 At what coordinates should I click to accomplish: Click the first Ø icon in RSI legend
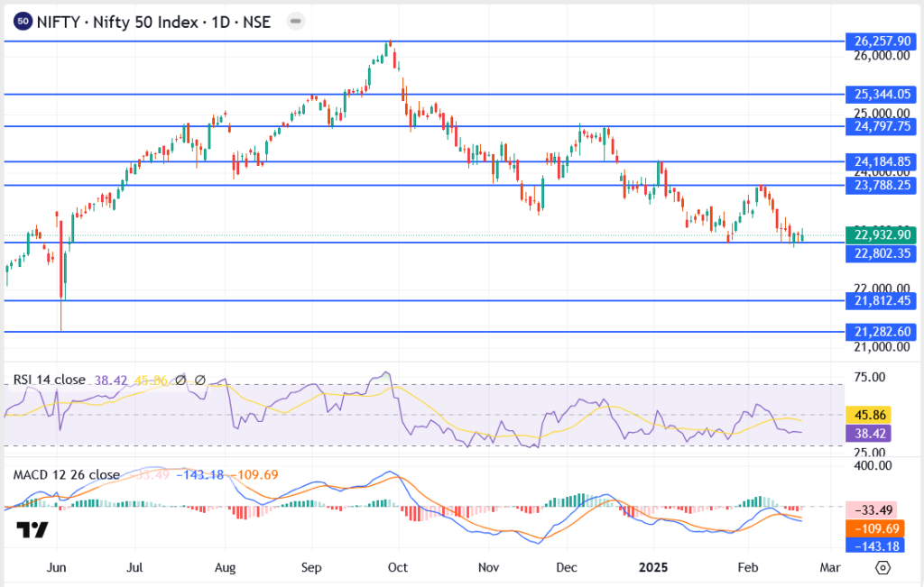coord(180,380)
